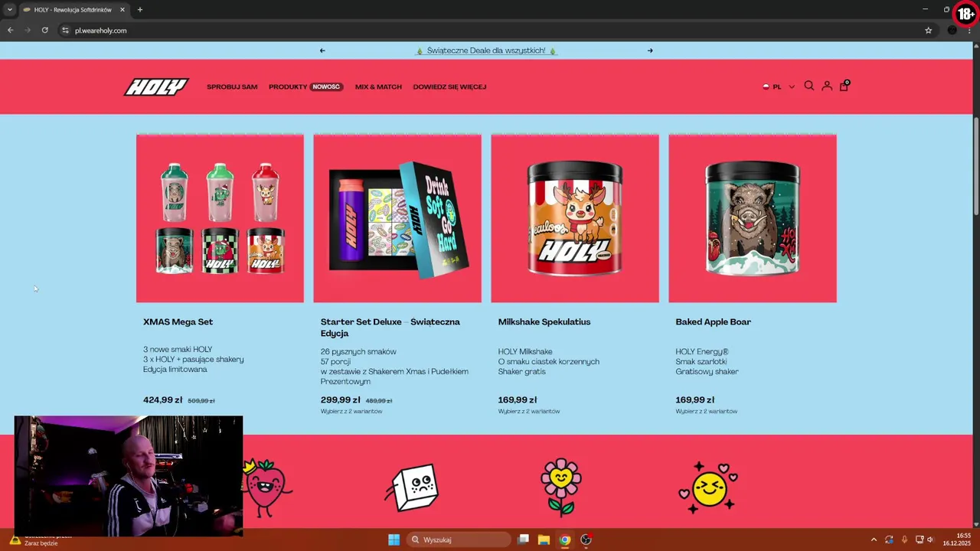Click the microphone tray icon
Image resolution: width=980 pixels, height=551 pixels.
point(904,540)
